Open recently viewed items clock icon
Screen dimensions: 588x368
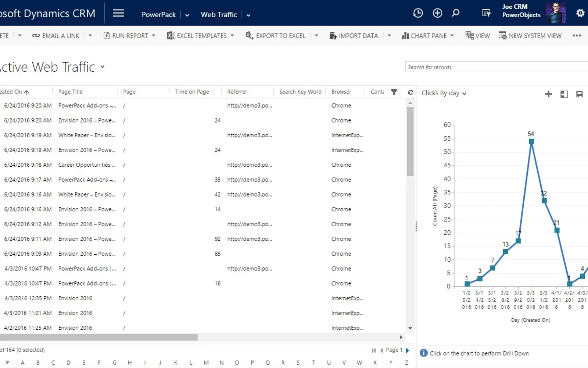point(418,13)
